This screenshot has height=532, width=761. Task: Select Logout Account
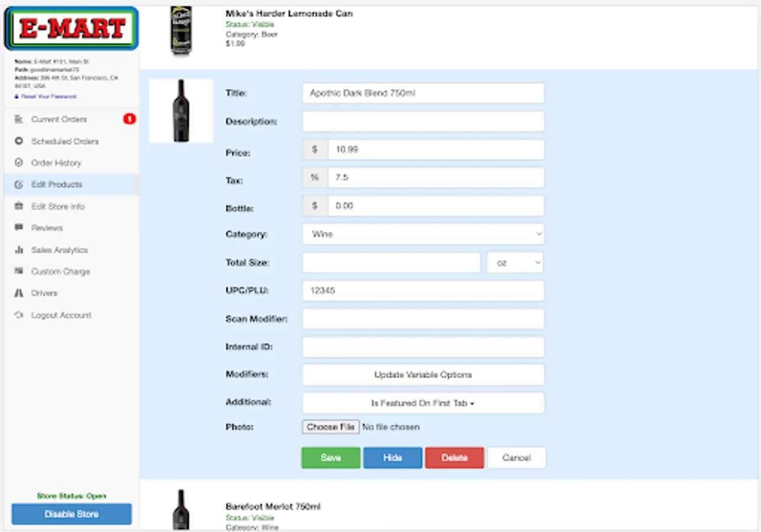tap(61, 315)
